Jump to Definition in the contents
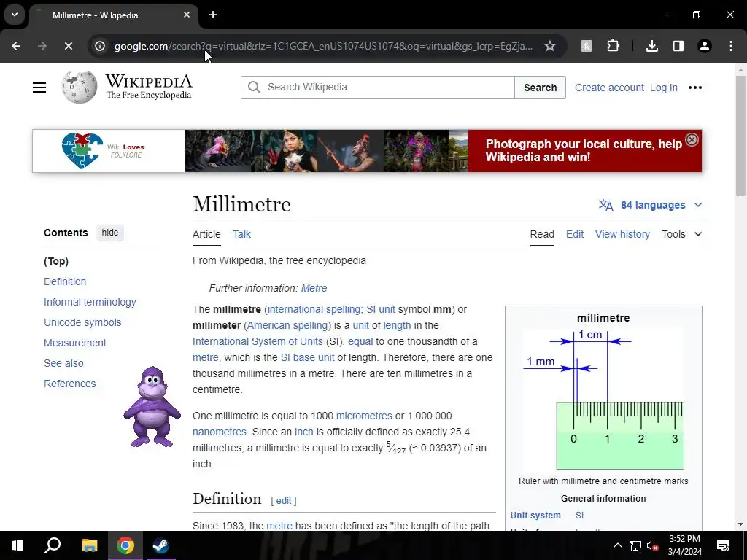This screenshot has height=560, width=747. click(x=65, y=281)
